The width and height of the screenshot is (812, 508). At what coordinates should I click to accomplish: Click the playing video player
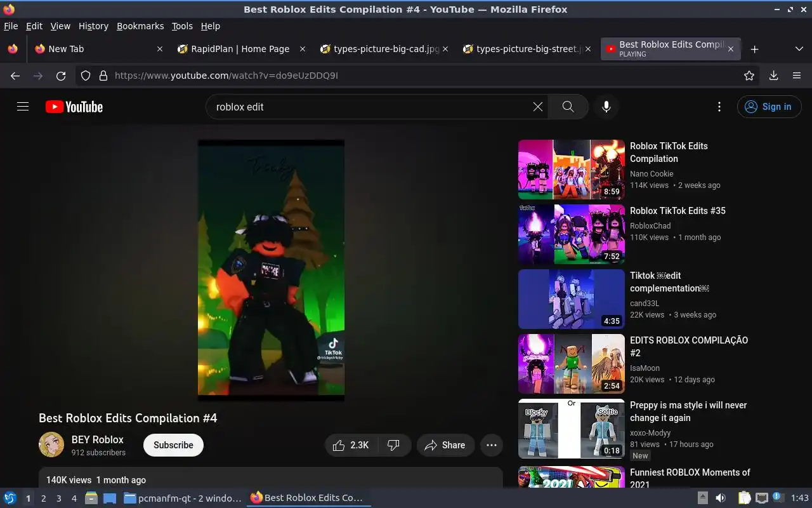[272, 271]
